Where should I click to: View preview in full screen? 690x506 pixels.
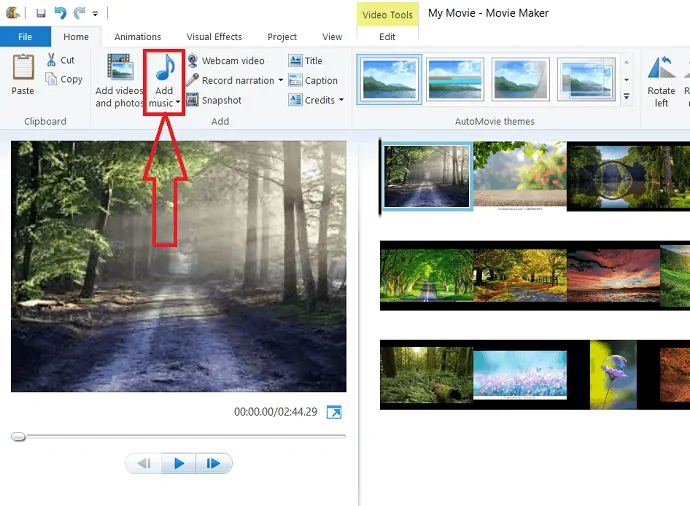pyautogui.click(x=334, y=412)
